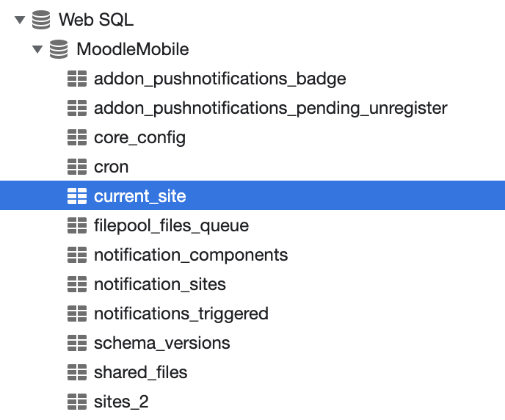Viewport: 505px width, 420px height.
Task: Open the notifications_triggered table
Action: 181,314
